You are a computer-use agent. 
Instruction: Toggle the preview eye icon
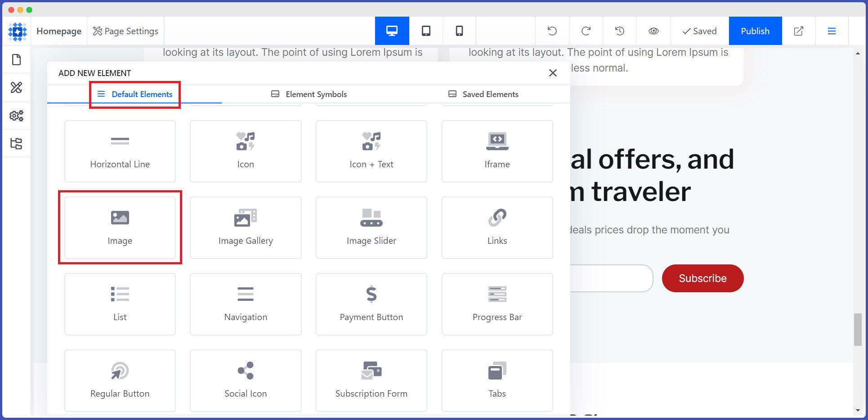(653, 31)
